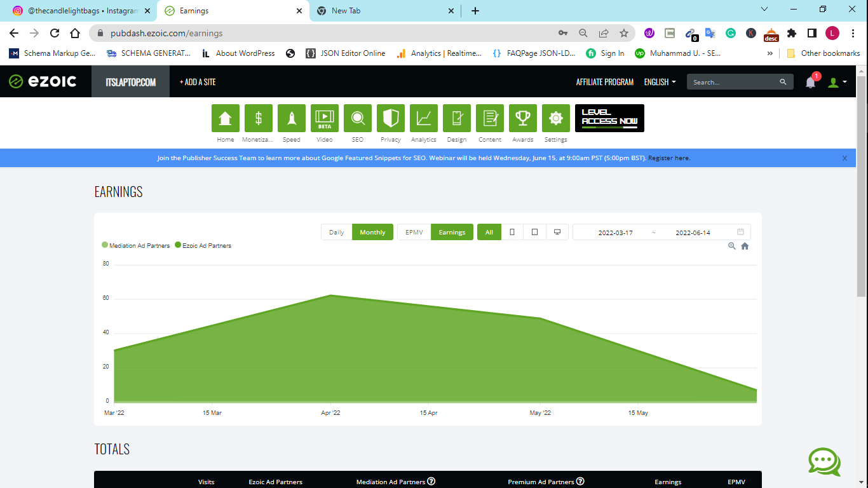868x488 pixels.
Task: Dismiss the blue webinar banner
Action: [x=844, y=158]
